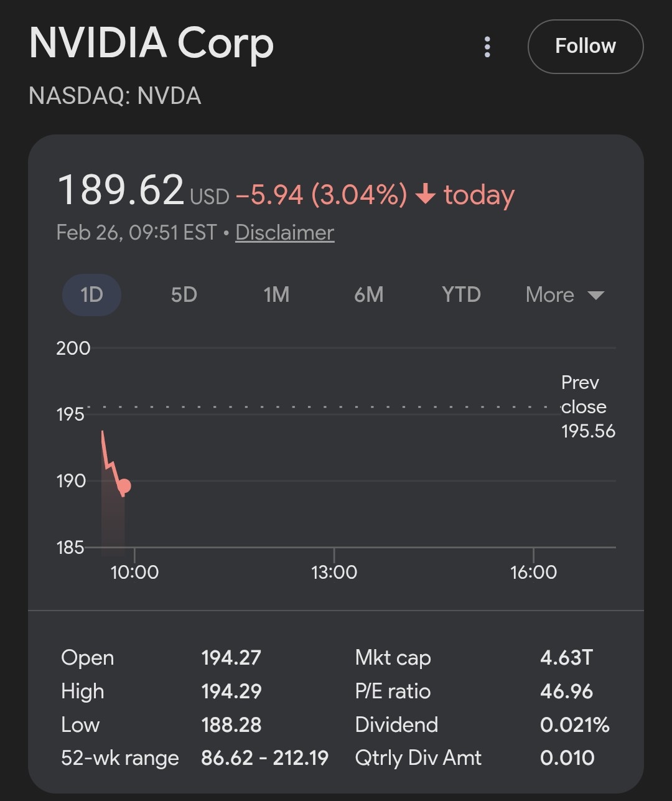This screenshot has height=801, width=672.
Task: Click the 52-wk range value
Action: [264, 758]
